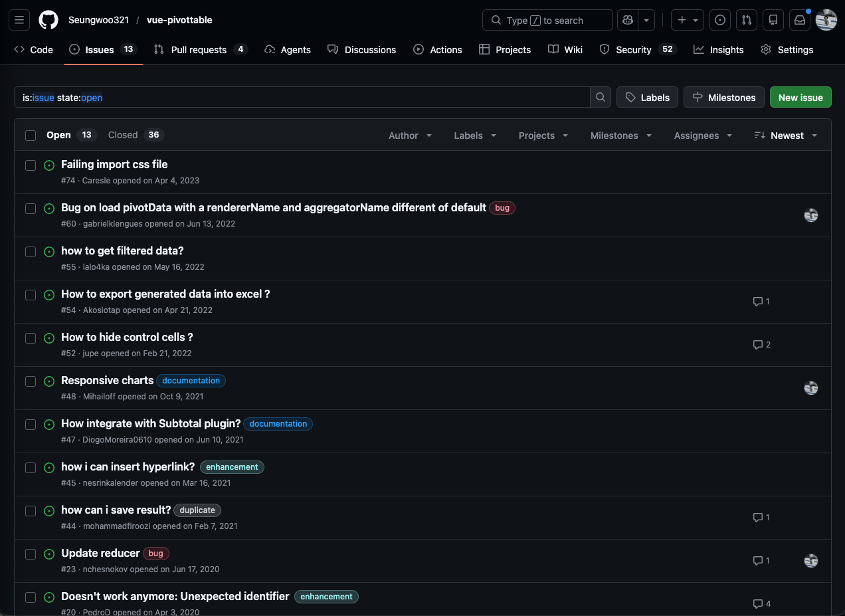Click the GitHub octocat home icon

(48, 20)
